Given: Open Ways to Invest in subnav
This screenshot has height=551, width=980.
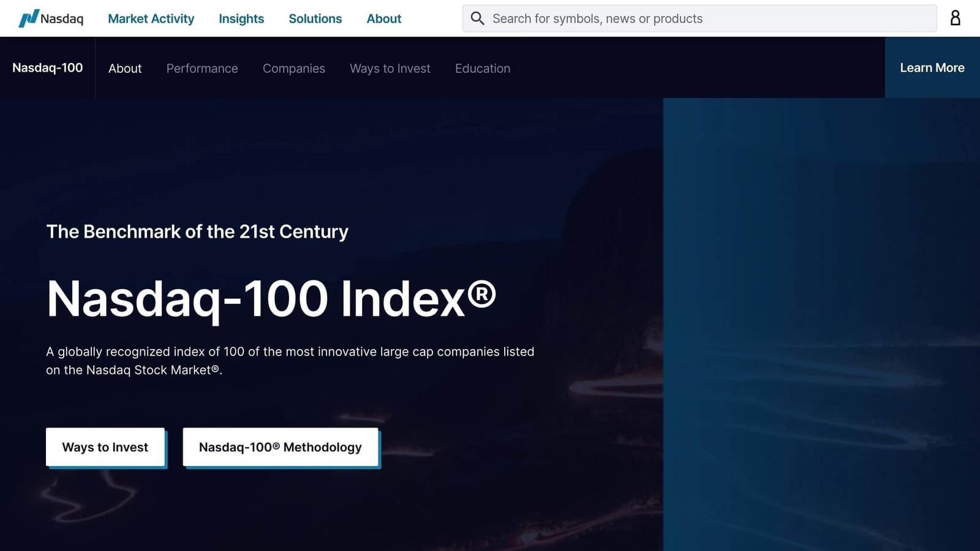Looking at the screenshot, I should tap(390, 69).
